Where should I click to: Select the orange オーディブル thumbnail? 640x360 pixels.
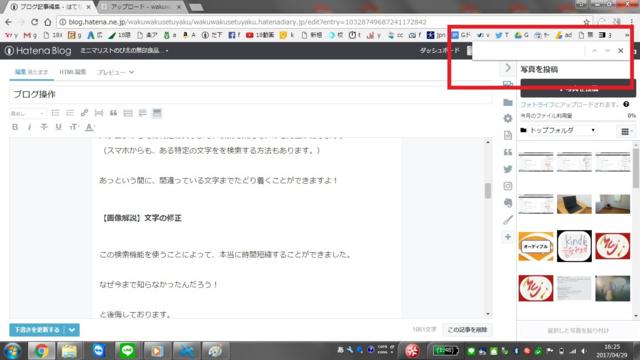(536, 246)
